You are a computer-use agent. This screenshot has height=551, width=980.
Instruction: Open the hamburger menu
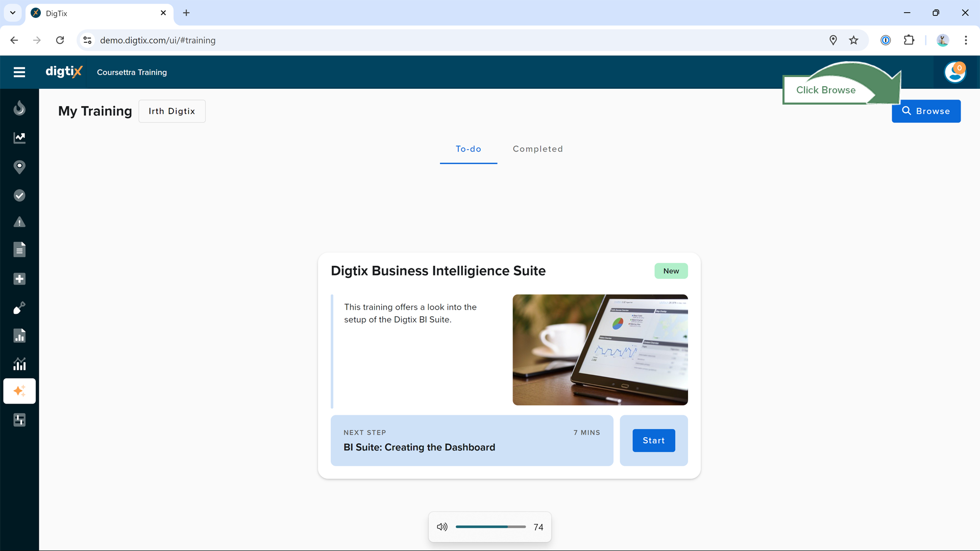(19, 72)
